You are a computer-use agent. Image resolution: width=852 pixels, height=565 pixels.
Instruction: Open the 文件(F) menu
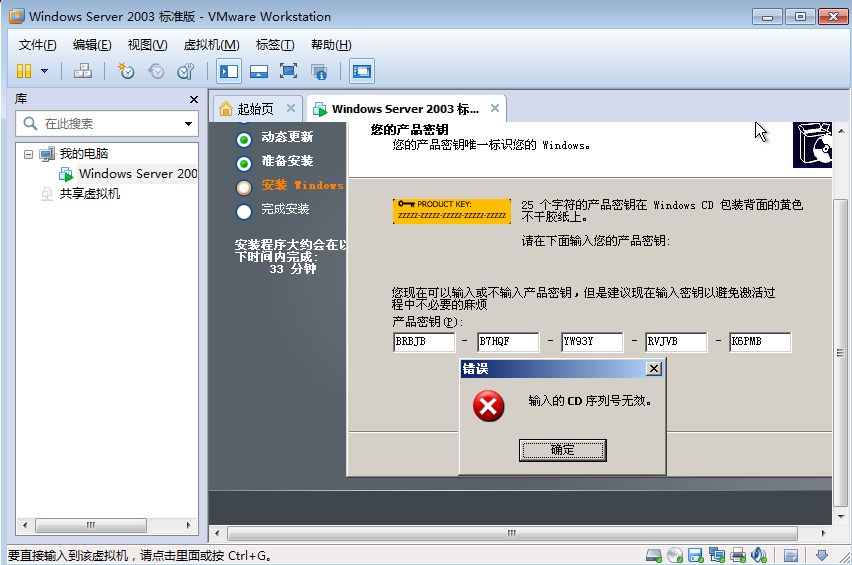37,45
